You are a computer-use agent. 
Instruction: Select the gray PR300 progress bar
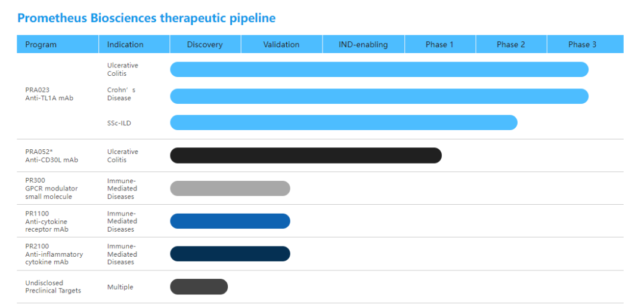pyautogui.click(x=230, y=188)
